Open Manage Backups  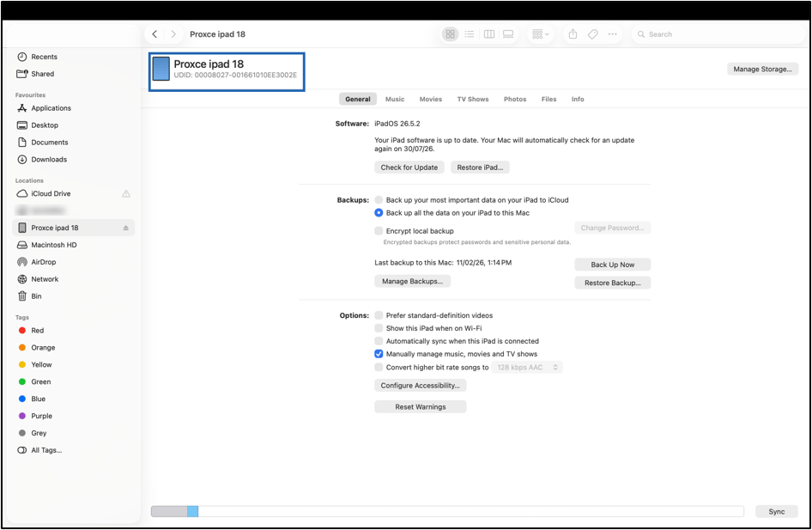(412, 281)
